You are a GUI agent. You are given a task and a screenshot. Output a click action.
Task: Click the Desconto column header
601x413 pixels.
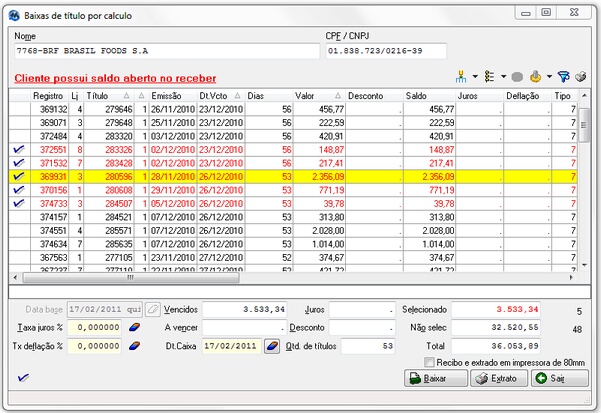tap(374, 96)
